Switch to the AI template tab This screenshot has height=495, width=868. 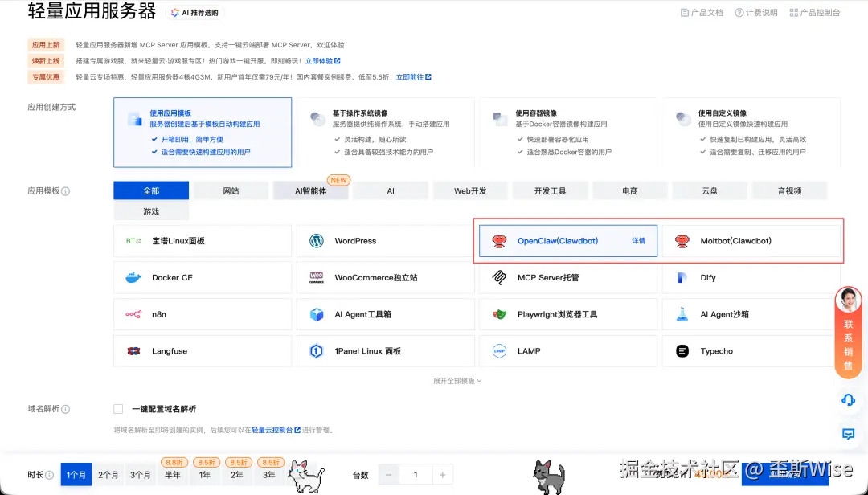391,191
